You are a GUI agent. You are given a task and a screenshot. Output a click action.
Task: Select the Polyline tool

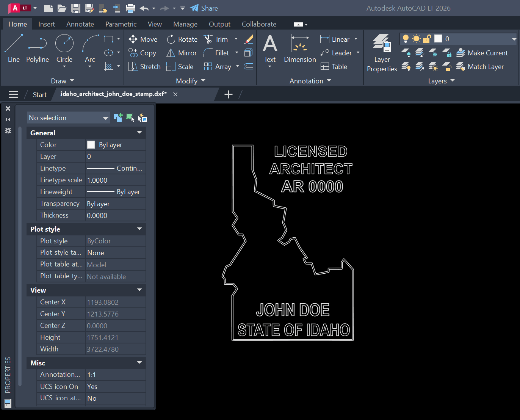38,49
